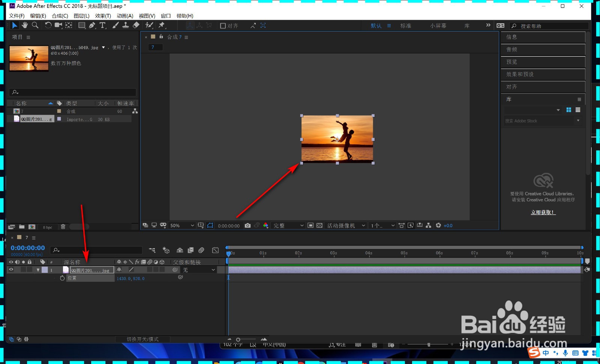Toggle the transparency grid in viewer
Image resolution: width=600 pixels, height=364 pixels.
(x=319, y=225)
